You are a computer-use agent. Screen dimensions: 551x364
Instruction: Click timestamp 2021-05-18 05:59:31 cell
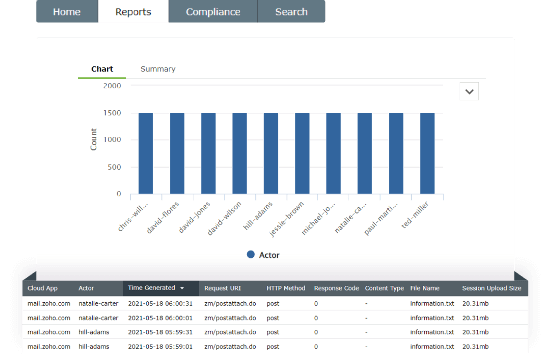[x=160, y=332]
